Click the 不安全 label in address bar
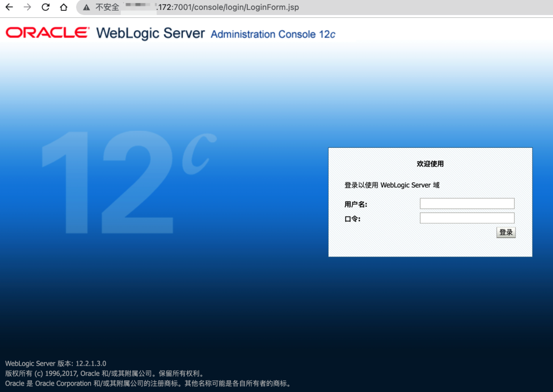Image resolution: width=553 pixels, height=392 pixels. [x=107, y=7]
